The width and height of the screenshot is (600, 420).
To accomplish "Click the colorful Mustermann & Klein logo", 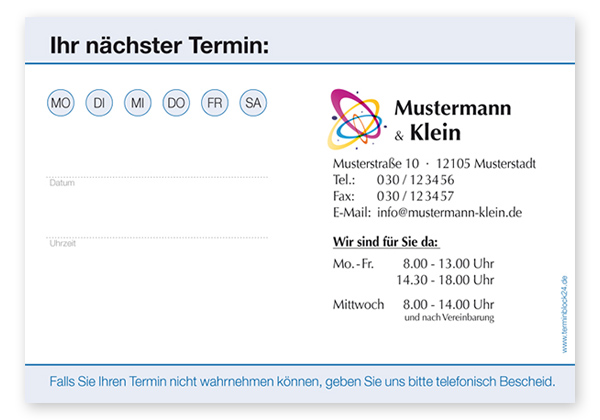I will 357,118.
